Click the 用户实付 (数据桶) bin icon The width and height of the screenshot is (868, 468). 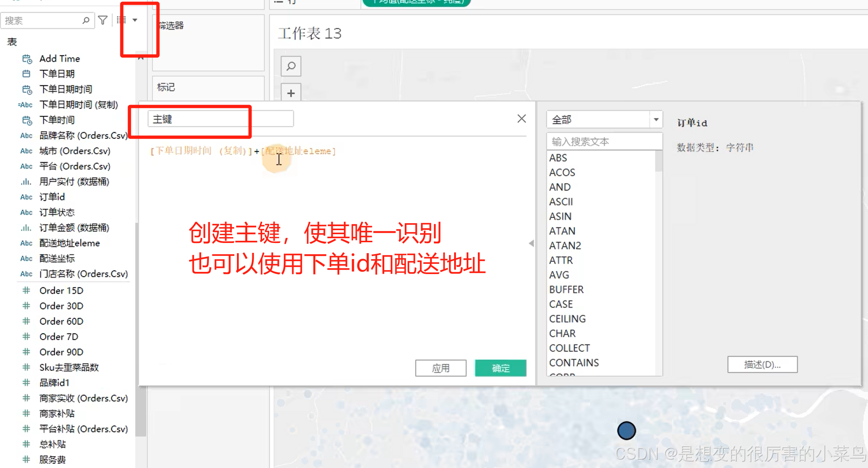[x=26, y=182]
